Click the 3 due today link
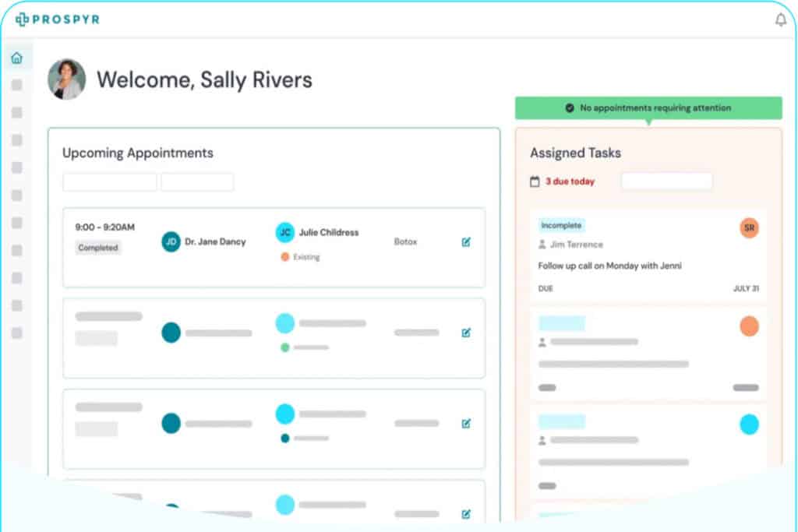 [x=570, y=181]
